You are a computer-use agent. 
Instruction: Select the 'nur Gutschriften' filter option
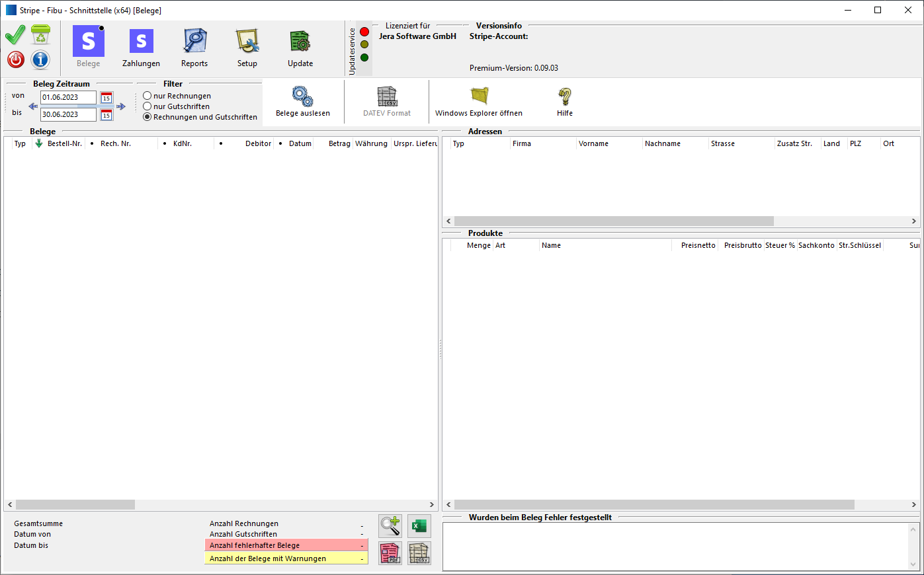click(147, 106)
